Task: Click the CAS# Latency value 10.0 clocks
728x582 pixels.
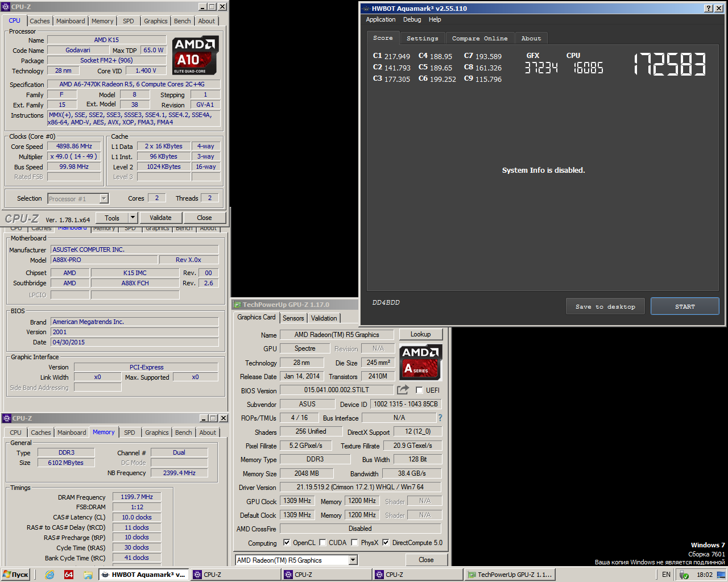Action: (x=136, y=517)
